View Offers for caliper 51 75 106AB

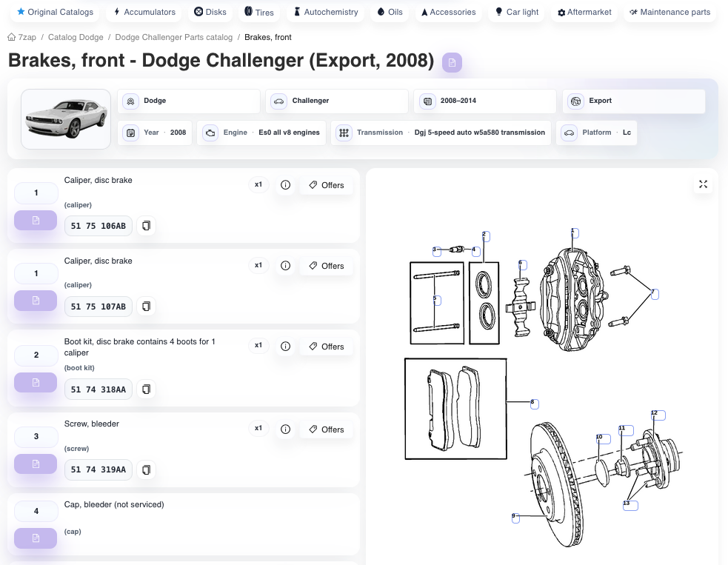coord(327,185)
